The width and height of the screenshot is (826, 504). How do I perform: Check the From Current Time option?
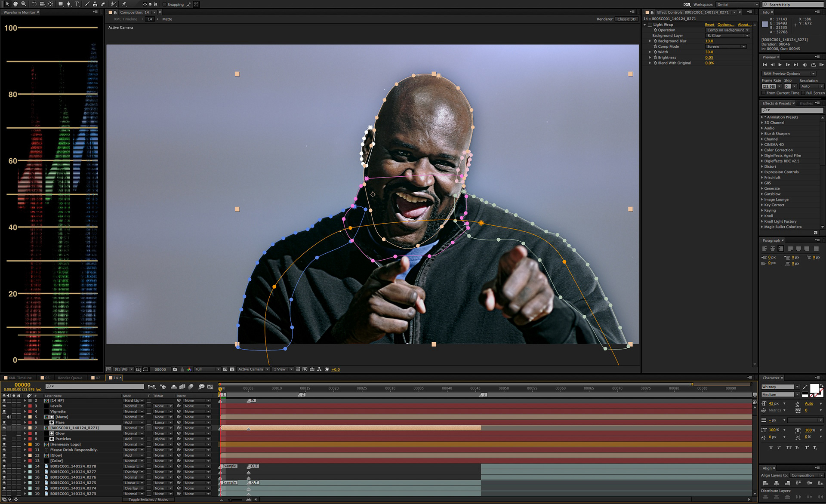pyautogui.click(x=764, y=93)
